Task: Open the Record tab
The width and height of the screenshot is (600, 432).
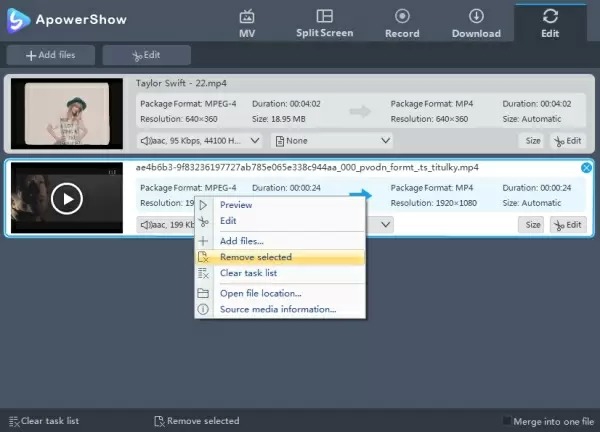Action: pos(402,24)
